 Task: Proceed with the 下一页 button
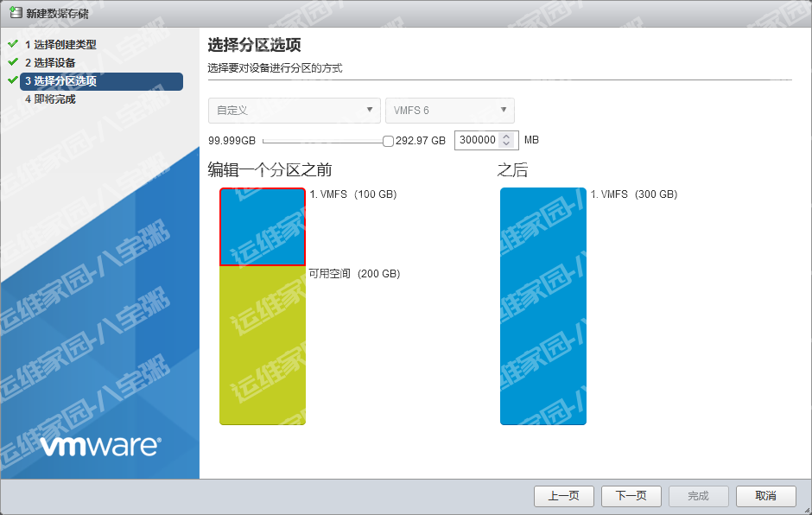coord(631,496)
